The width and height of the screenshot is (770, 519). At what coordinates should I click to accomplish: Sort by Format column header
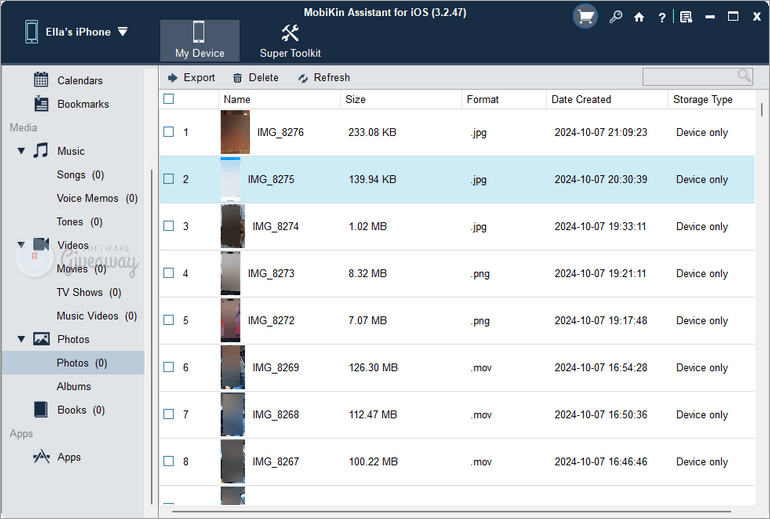point(504,99)
